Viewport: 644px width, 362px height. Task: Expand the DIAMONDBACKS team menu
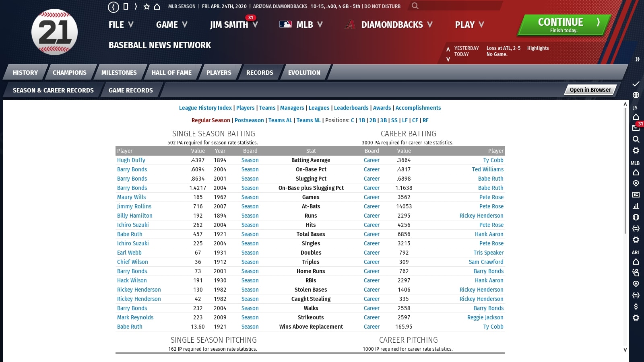396,25
